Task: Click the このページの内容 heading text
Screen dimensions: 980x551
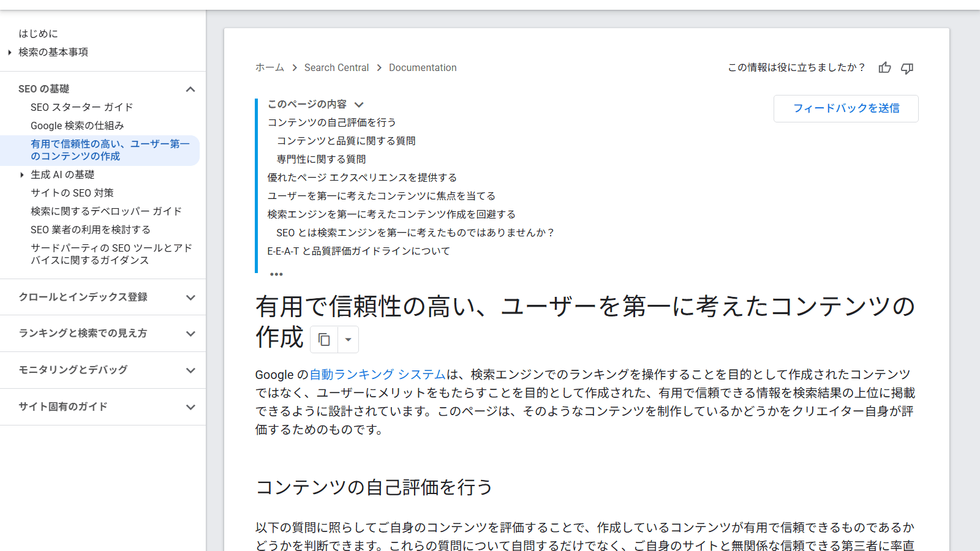Action: pyautogui.click(x=307, y=104)
